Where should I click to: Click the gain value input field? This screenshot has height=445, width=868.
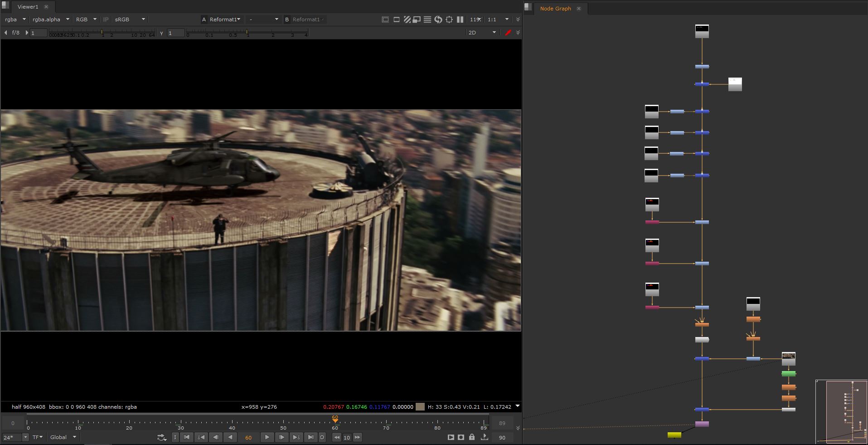(39, 33)
